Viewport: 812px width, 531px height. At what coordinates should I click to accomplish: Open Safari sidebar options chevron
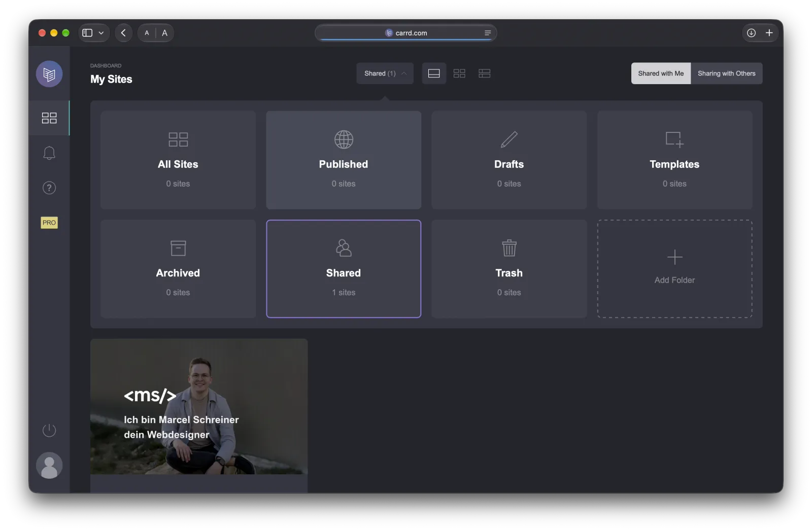(x=101, y=33)
